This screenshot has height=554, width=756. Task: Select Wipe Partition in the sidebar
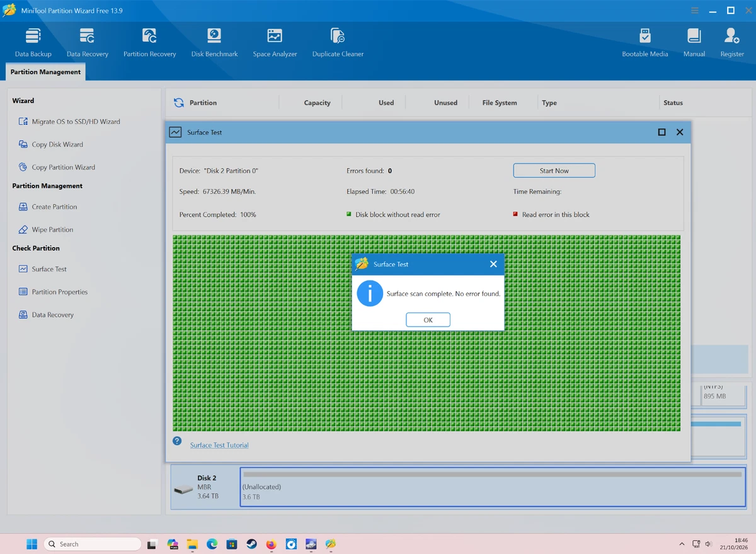[45, 229]
